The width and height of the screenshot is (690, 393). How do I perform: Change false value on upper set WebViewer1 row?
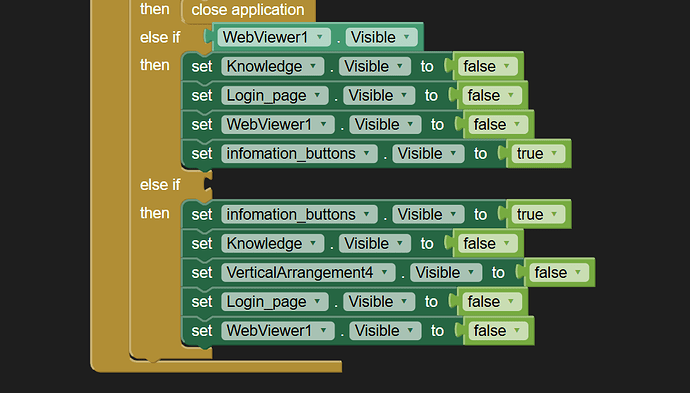[x=498, y=125]
